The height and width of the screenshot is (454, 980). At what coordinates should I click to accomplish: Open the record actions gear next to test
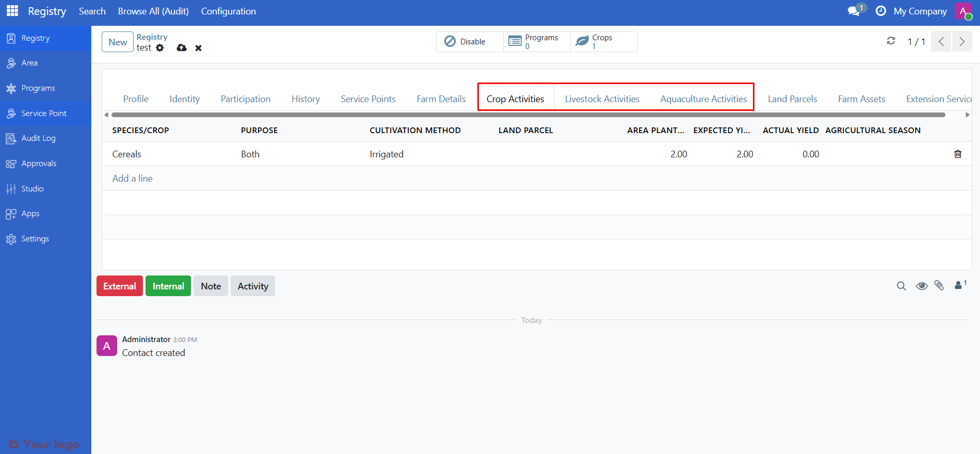(x=160, y=47)
